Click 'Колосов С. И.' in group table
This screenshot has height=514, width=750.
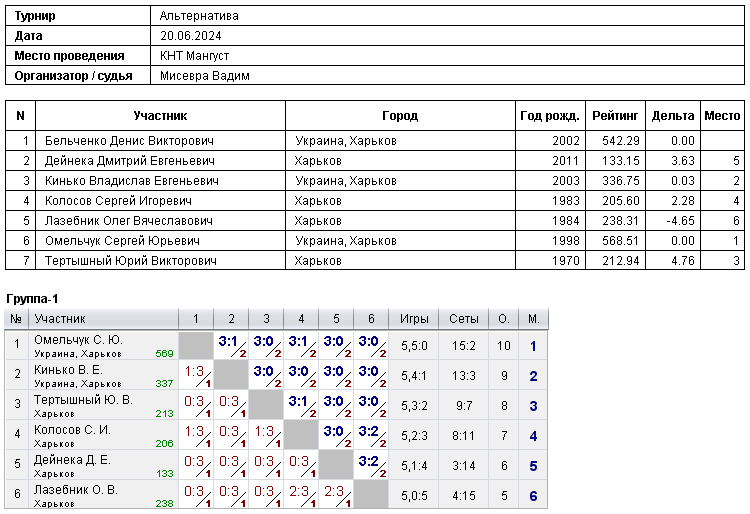coord(72,430)
